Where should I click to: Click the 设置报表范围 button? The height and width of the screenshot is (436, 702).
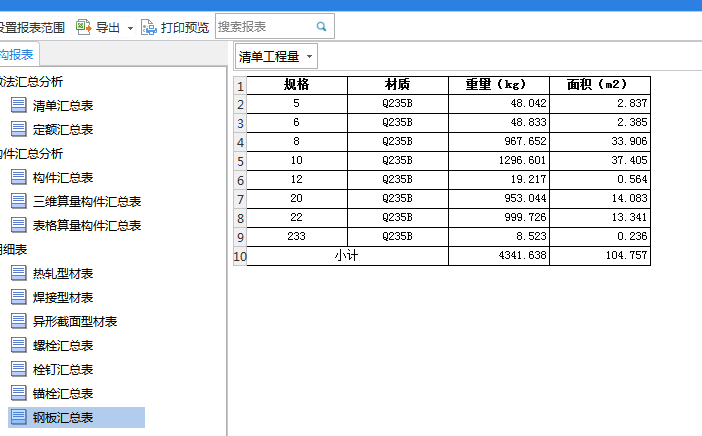(33, 27)
